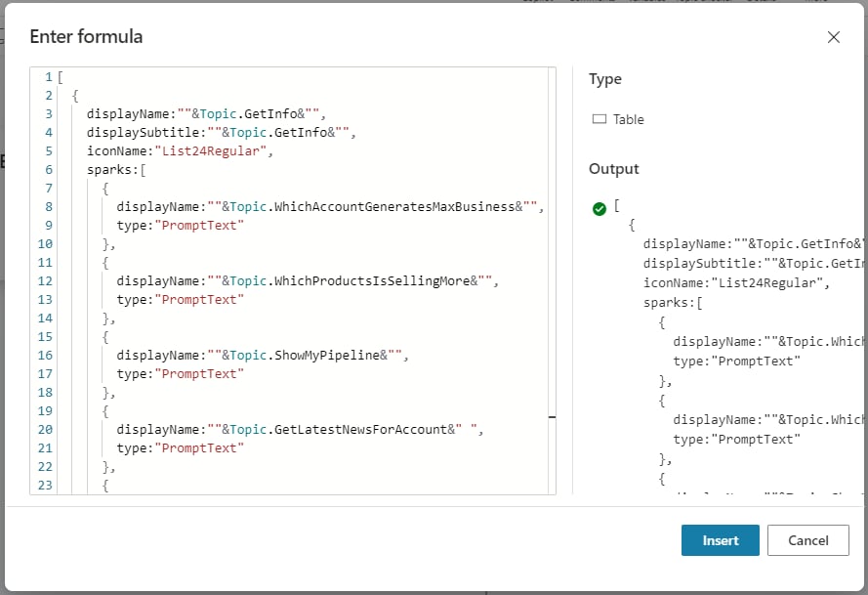Click the Table label under Type

point(628,119)
